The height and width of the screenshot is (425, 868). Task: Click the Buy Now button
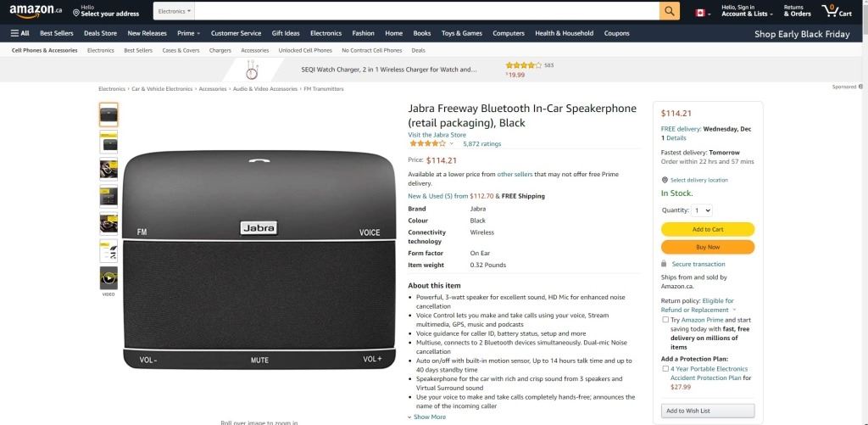[x=708, y=247]
